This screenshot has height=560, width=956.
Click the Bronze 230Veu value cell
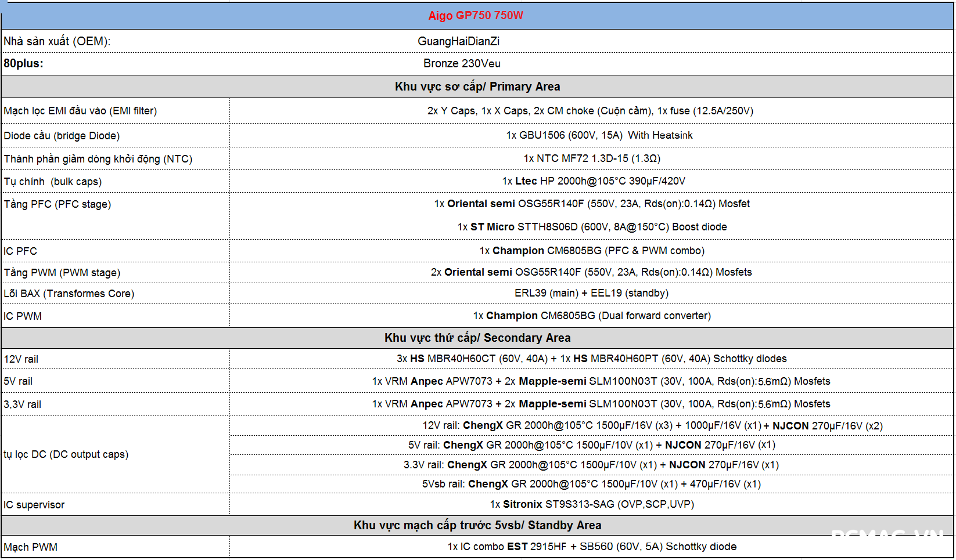[x=462, y=63]
